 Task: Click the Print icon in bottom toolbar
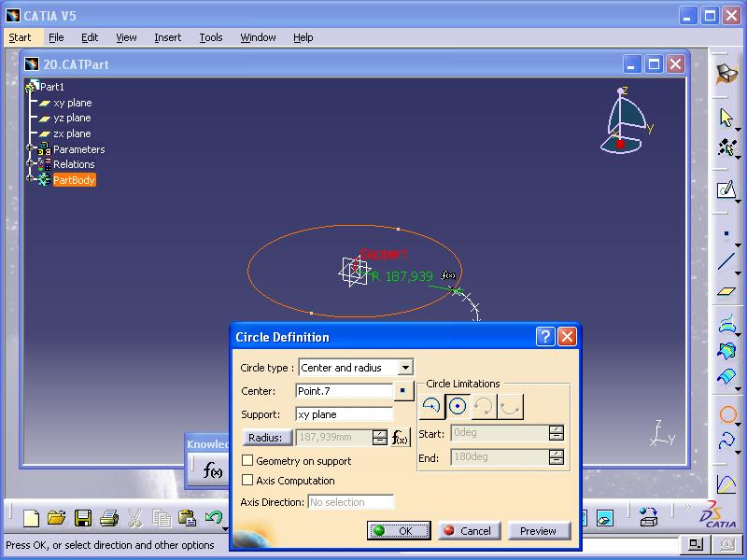point(108,517)
